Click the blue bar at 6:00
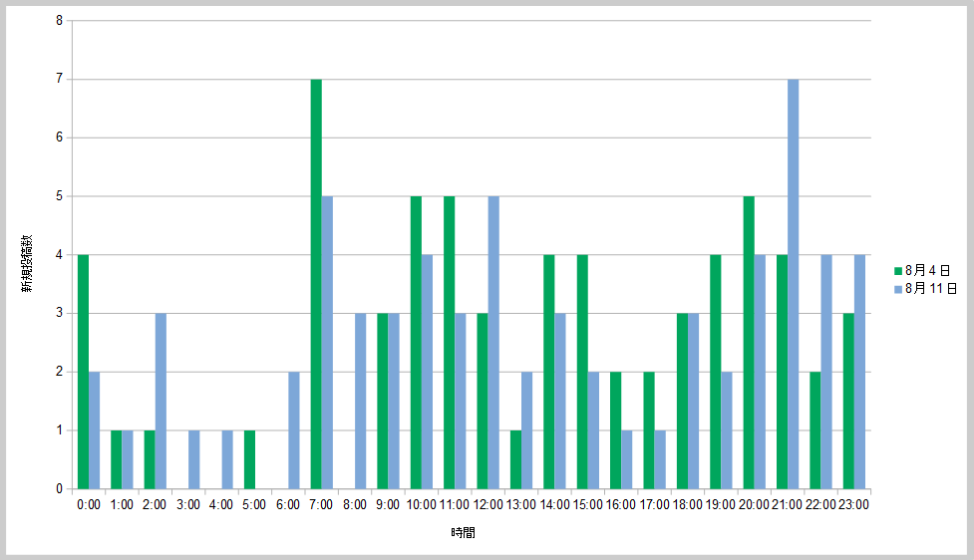Image resolution: width=974 pixels, height=560 pixels. [x=294, y=430]
